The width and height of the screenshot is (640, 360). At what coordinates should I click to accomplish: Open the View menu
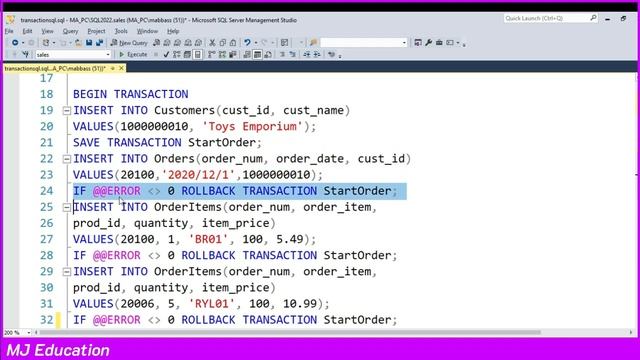tap(47, 31)
